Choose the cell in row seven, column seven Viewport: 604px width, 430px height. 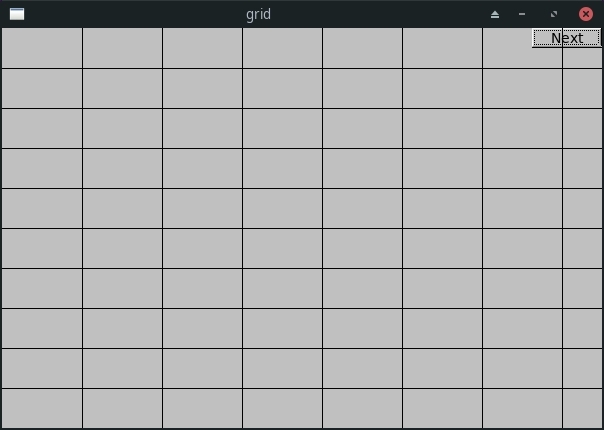coord(523,289)
